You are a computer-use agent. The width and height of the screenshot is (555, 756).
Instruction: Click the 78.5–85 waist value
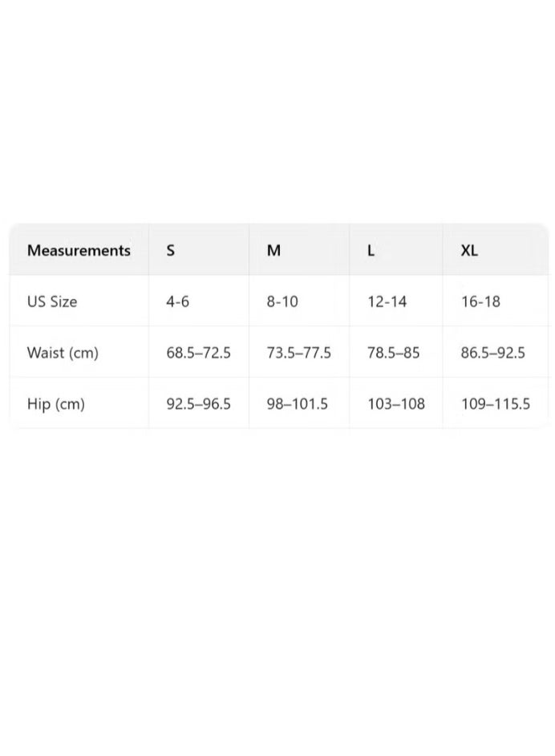393,353
